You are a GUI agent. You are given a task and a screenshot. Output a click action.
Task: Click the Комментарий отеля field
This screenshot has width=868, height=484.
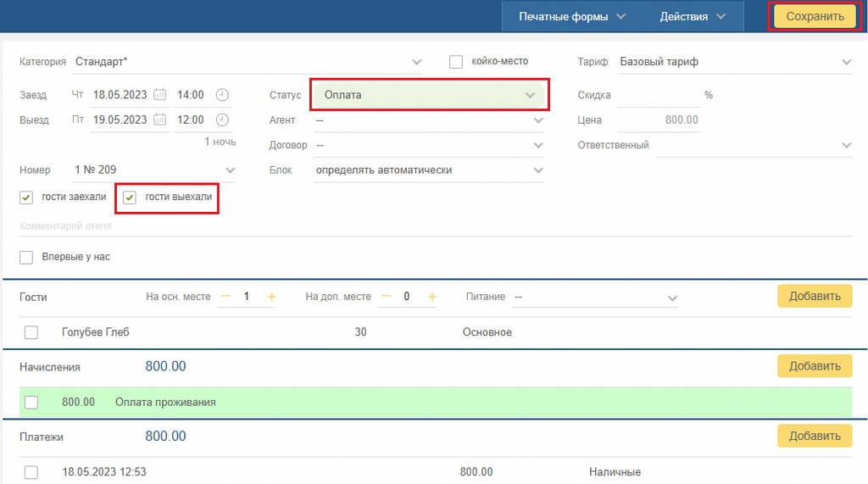[436, 226]
